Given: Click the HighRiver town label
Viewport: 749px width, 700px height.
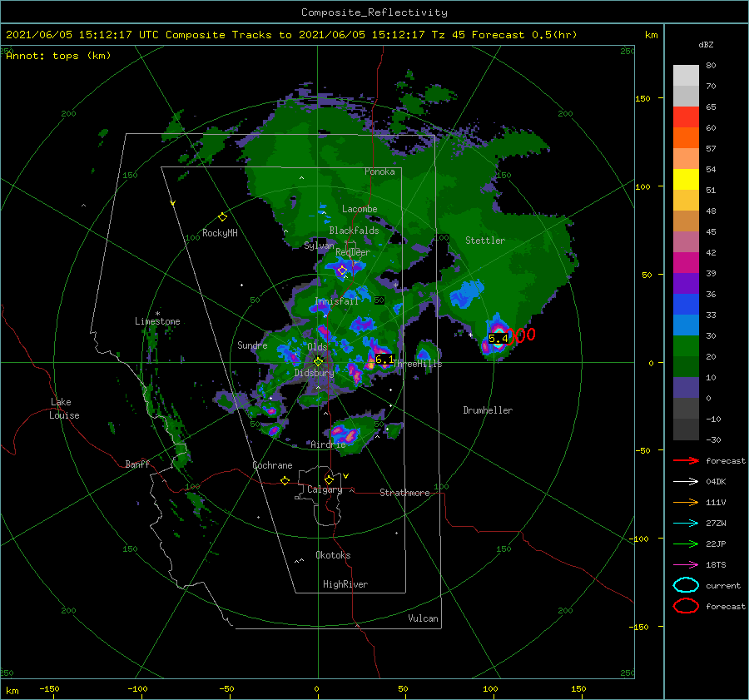Looking at the screenshot, I should (x=345, y=584).
